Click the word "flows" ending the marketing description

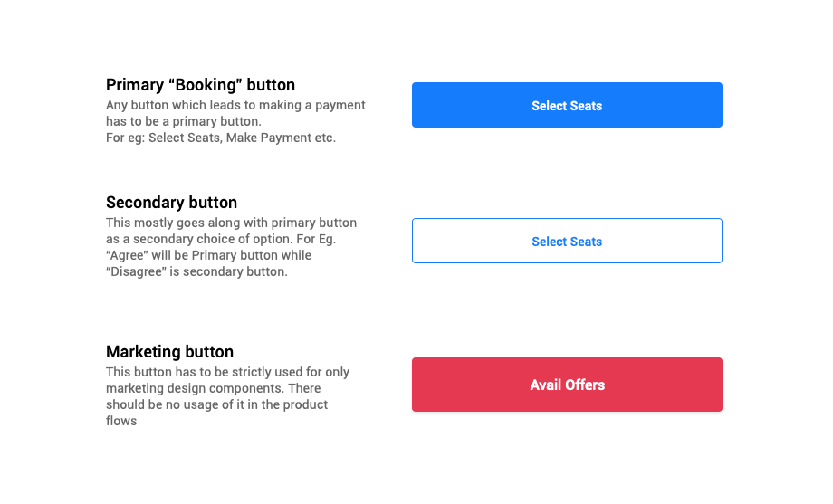coord(121,421)
